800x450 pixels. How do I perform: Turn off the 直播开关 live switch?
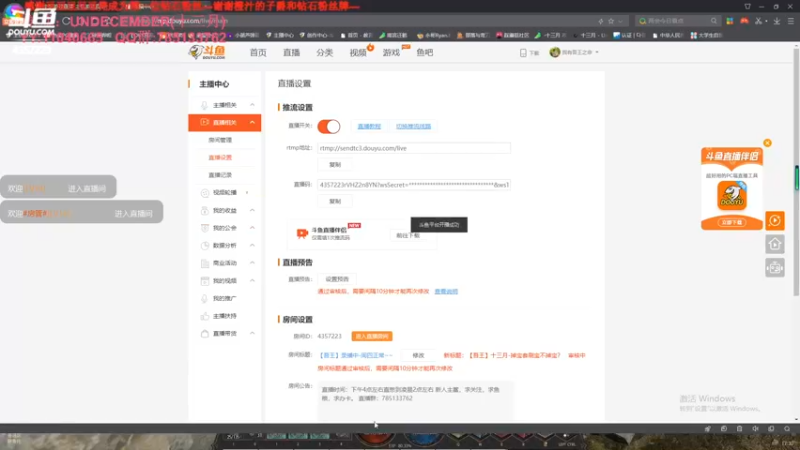pyautogui.click(x=329, y=126)
